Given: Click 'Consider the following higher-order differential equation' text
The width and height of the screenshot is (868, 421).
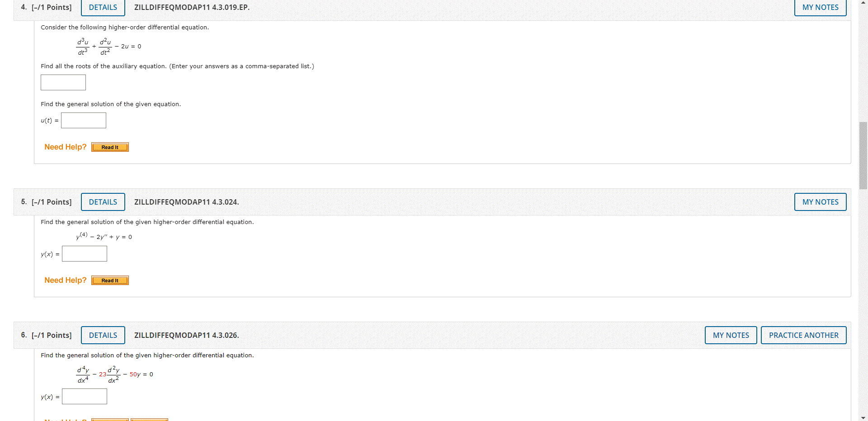Looking at the screenshot, I should click(125, 27).
